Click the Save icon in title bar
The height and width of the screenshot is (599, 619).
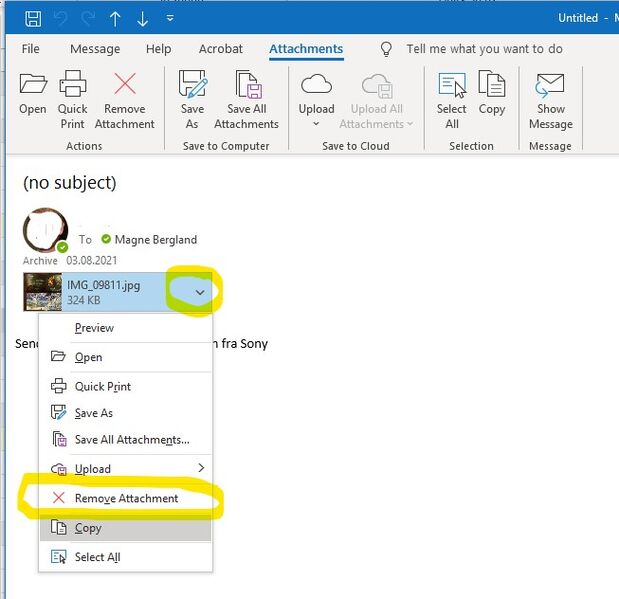[x=33, y=18]
